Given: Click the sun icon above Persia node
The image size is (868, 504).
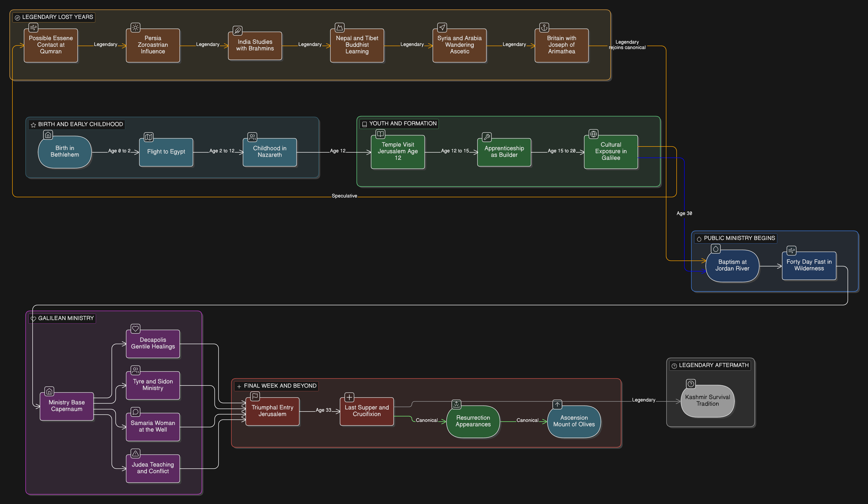Looking at the screenshot, I should pos(135,27).
